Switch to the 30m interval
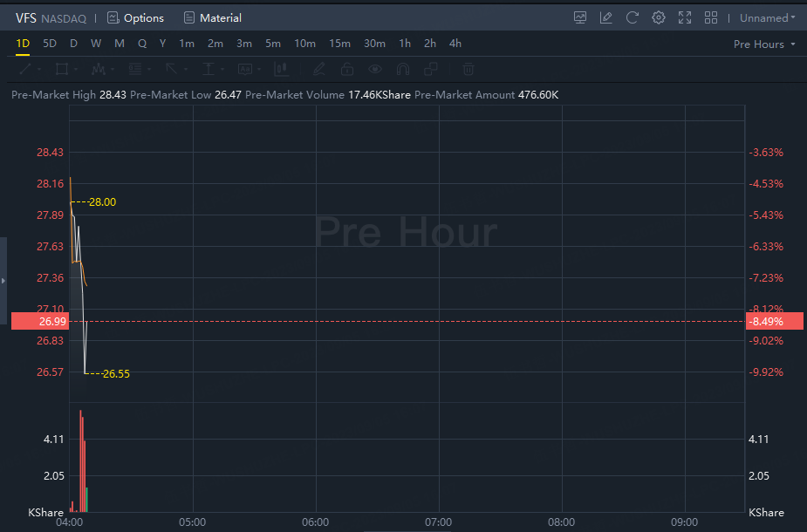The height and width of the screenshot is (532, 807). [x=374, y=44]
